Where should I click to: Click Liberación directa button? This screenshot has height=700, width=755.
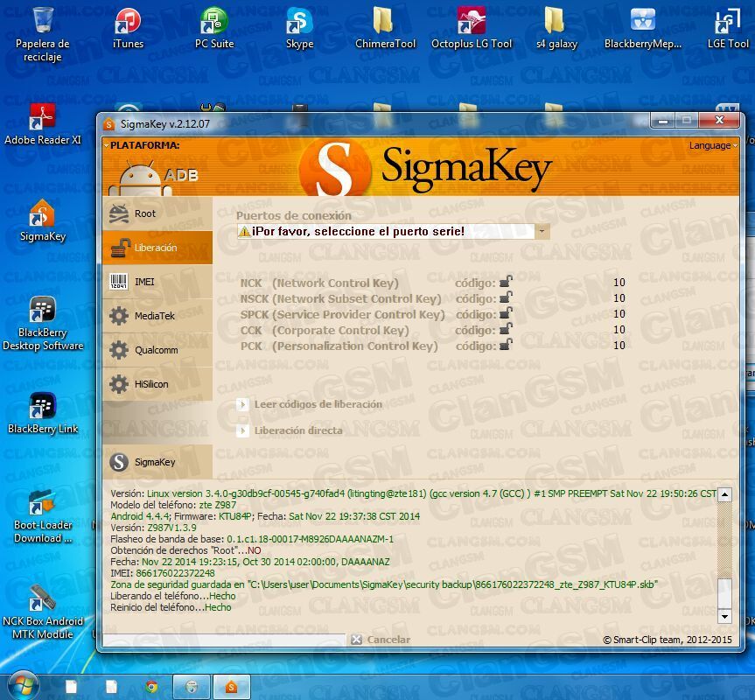pyautogui.click(x=290, y=430)
